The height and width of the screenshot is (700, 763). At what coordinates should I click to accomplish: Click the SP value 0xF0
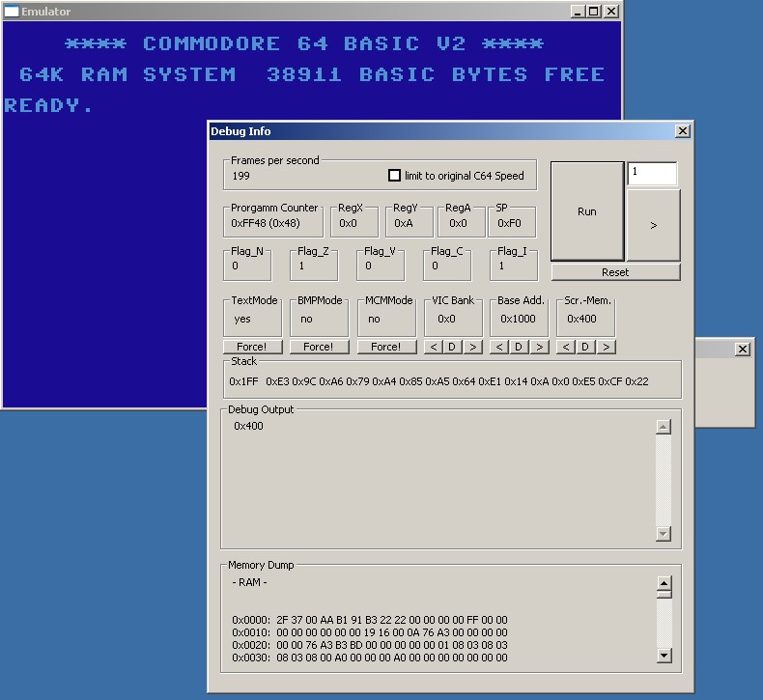[x=509, y=223]
